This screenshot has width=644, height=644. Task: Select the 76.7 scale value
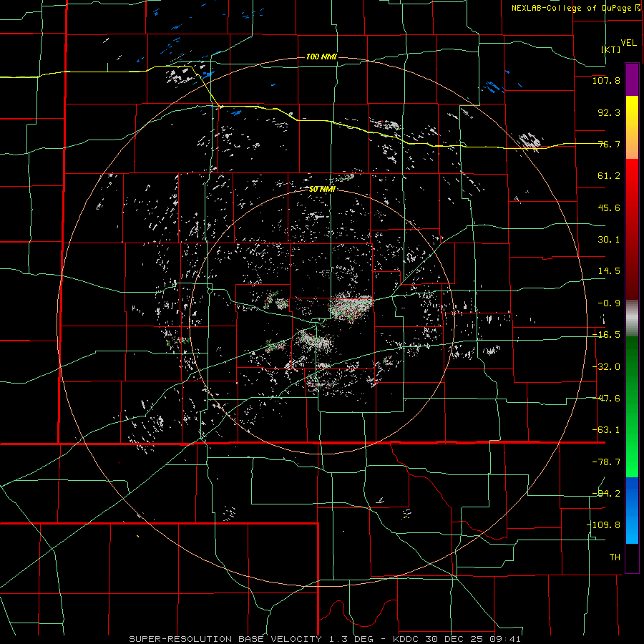coord(609,144)
